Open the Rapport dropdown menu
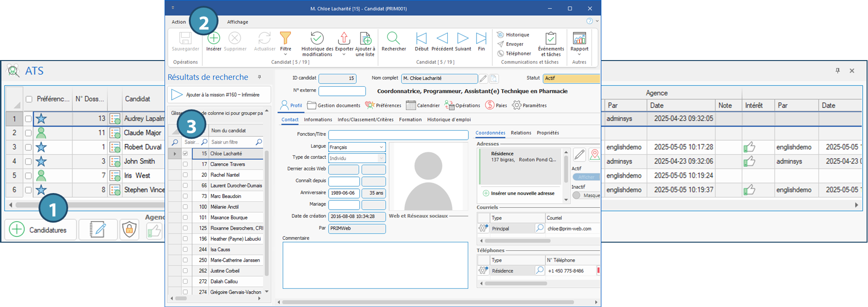 [x=579, y=54]
